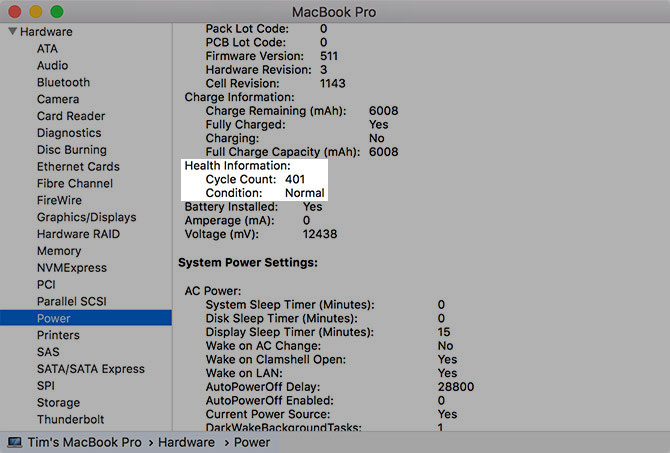Select SPI in the sidebar
670x453 pixels.
(x=46, y=385)
